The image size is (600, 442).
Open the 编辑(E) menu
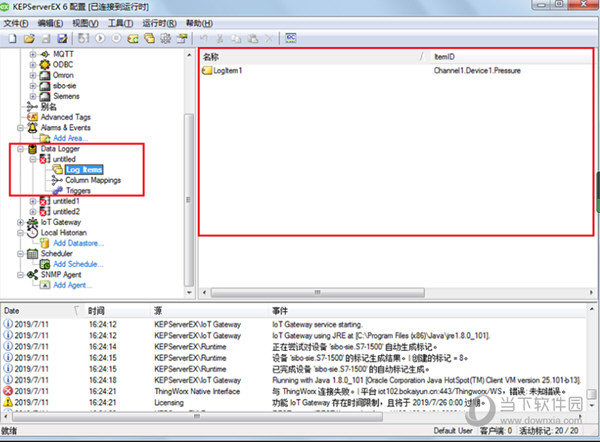pos(51,23)
